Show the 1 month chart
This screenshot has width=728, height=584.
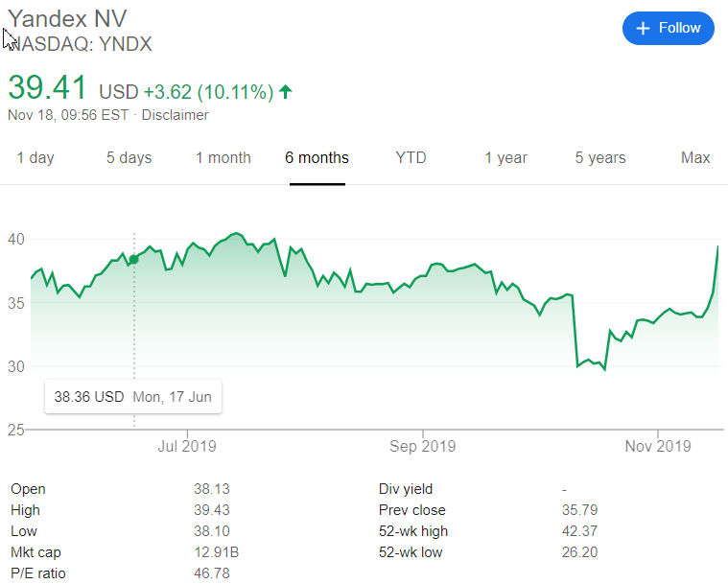pyautogui.click(x=223, y=158)
